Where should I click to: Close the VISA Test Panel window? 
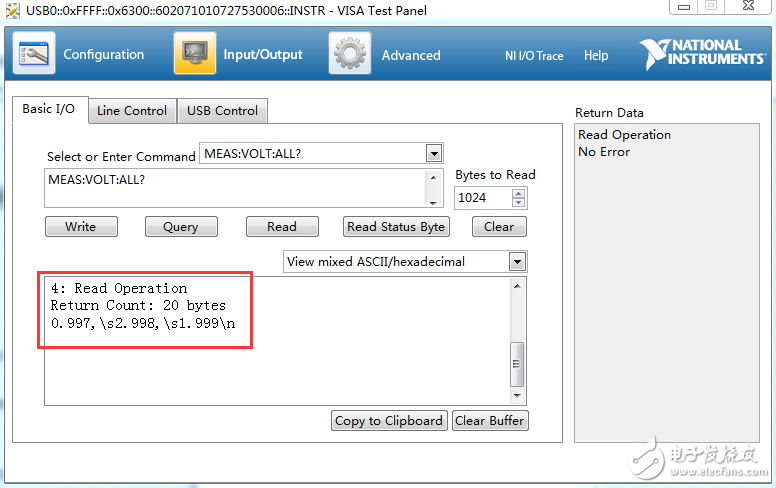point(748,6)
